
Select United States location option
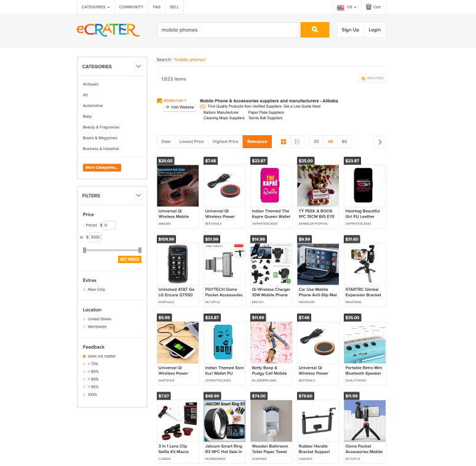point(84,319)
